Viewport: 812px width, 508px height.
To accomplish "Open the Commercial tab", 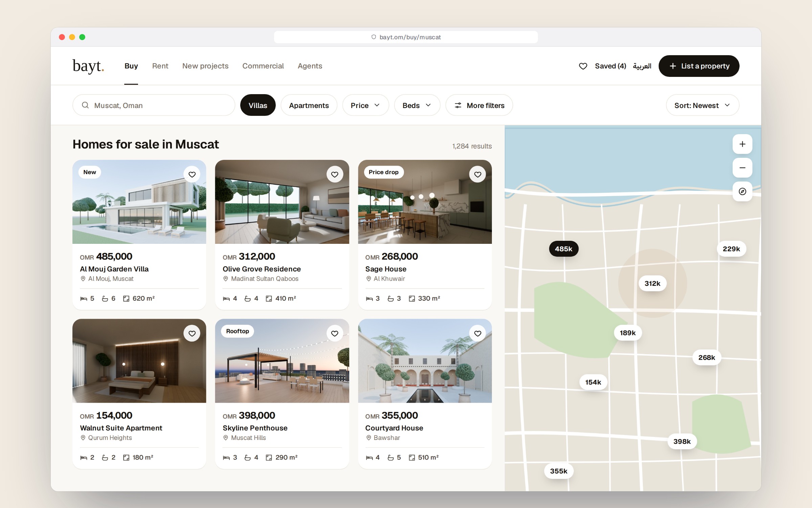I will (263, 66).
